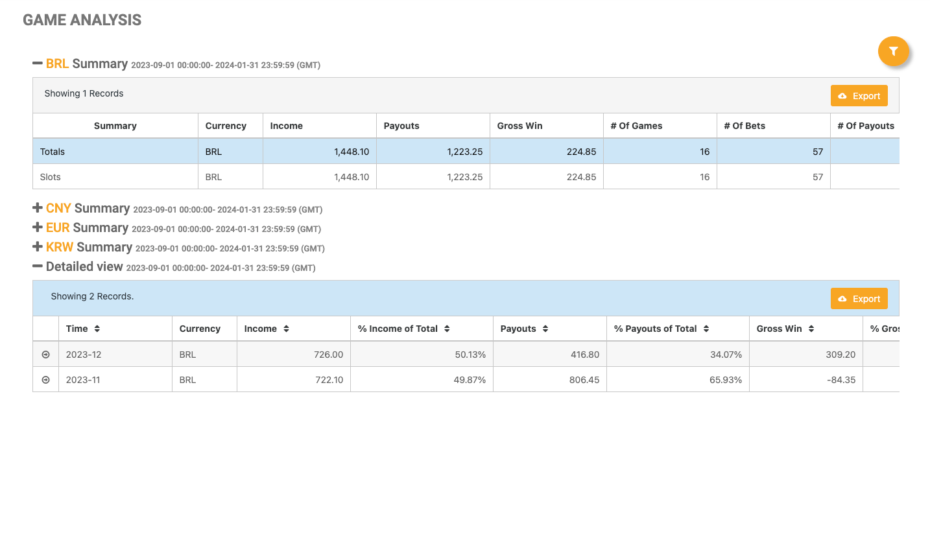The image size is (930, 560).
Task: Click the detail arrow icon for 2023-12 row
Action: tap(45, 355)
